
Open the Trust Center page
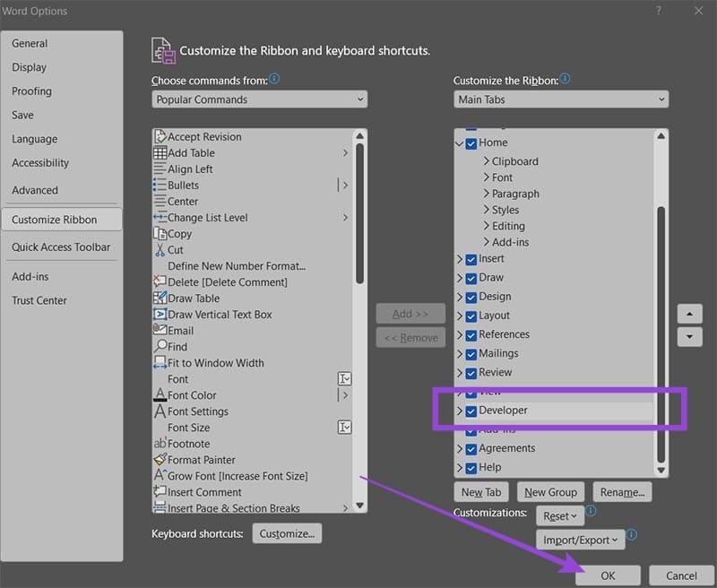pyautogui.click(x=39, y=300)
